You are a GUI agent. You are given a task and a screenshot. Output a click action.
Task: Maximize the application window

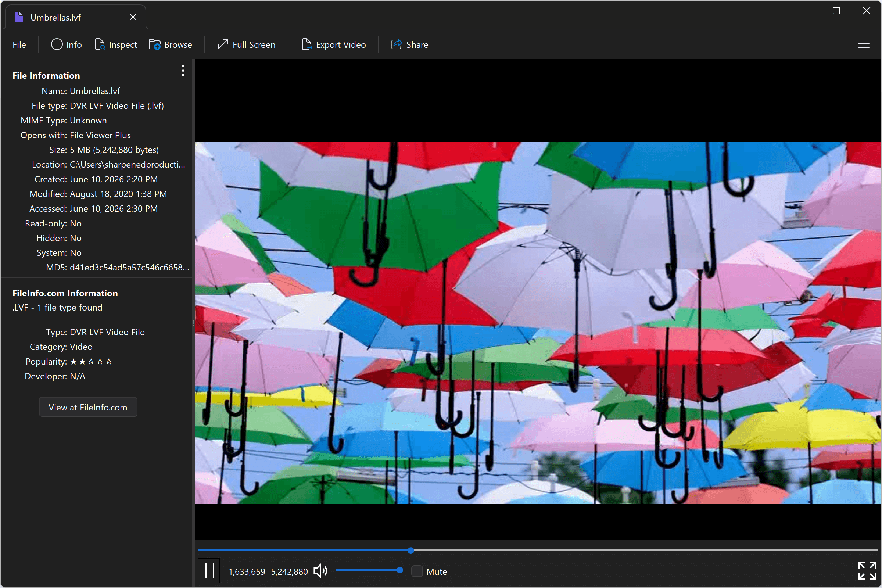836,11
